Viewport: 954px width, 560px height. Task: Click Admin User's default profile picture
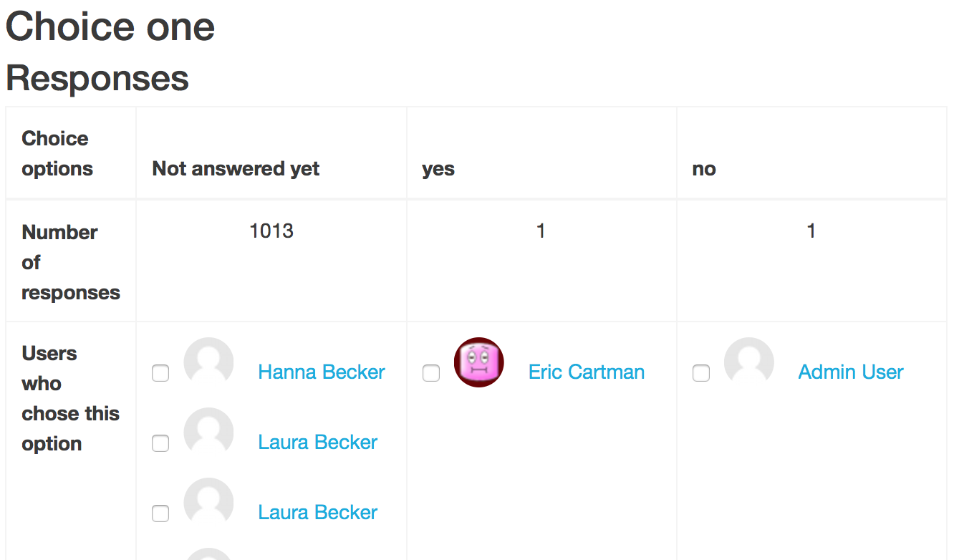[x=749, y=362]
